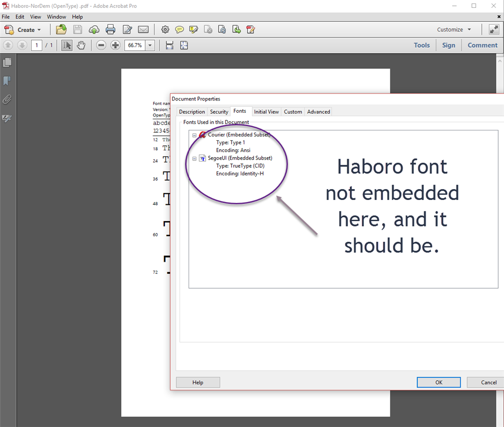Click the 'Encoding: Ansi' line
This screenshot has height=427, width=504.
[233, 150]
